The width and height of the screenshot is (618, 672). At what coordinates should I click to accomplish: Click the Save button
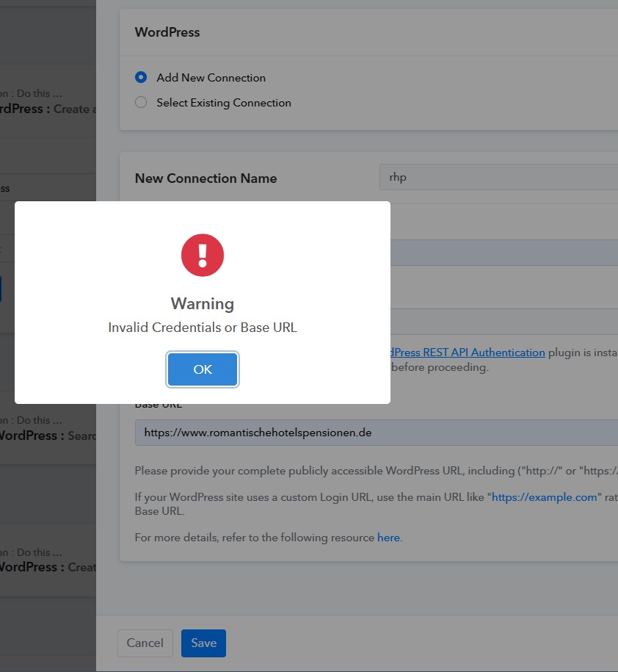pyautogui.click(x=203, y=643)
